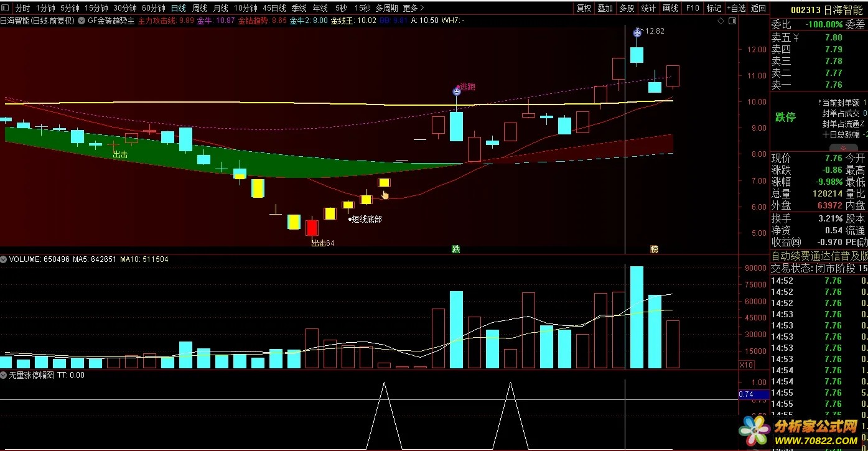Click the 卖五 price 7.80

834,37
